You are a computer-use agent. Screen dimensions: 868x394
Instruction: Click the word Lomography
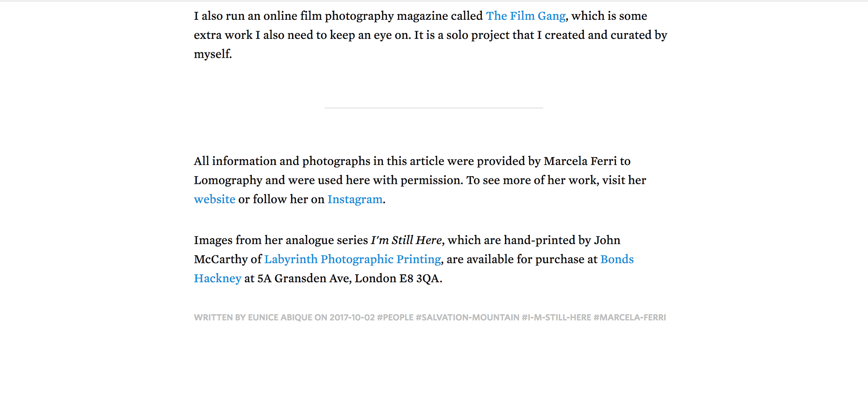point(228,181)
